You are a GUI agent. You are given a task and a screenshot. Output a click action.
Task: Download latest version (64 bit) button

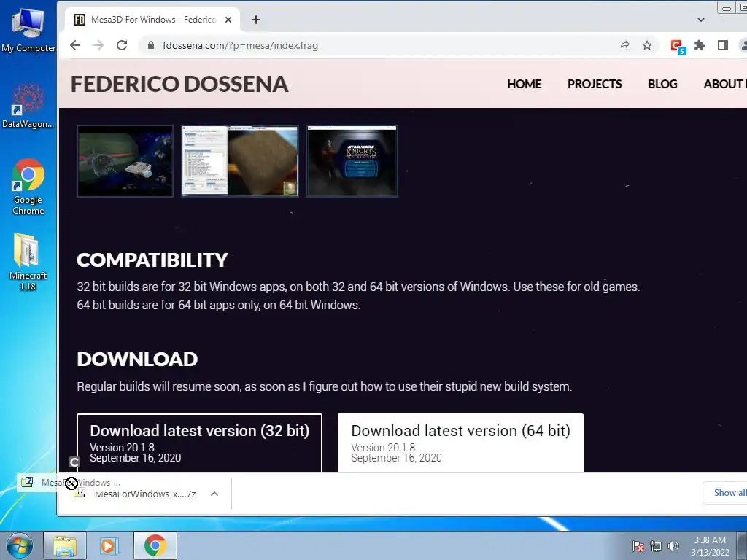point(461,443)
